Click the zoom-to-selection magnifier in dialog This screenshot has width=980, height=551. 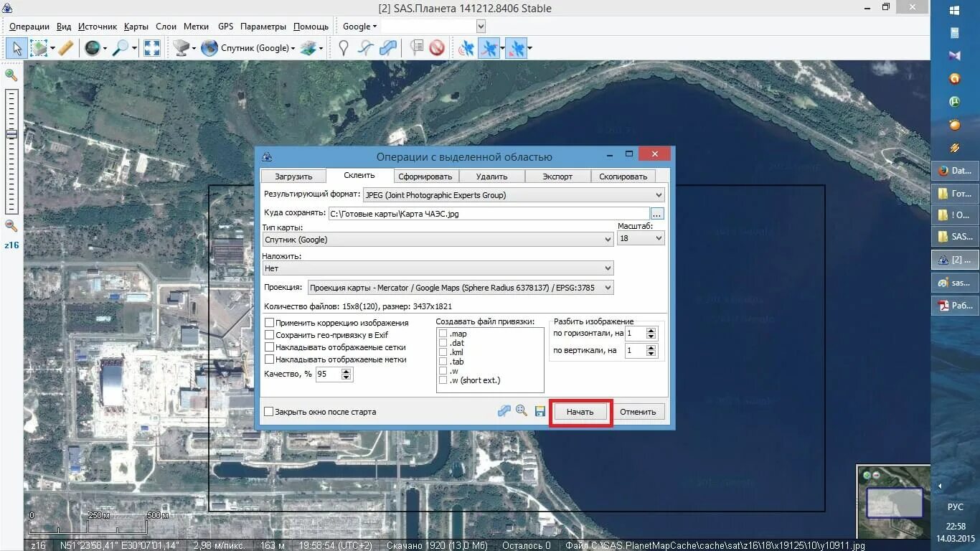coord(522,411)
